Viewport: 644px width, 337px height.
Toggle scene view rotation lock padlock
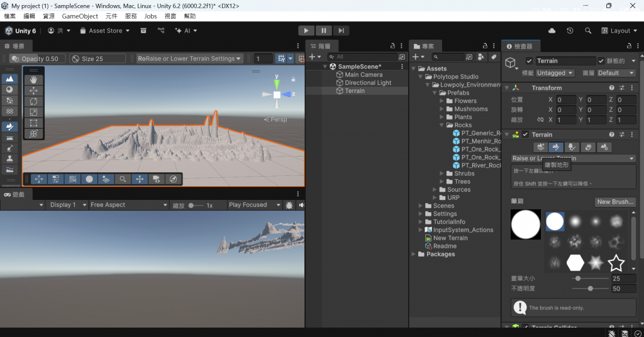click(293, 79)
